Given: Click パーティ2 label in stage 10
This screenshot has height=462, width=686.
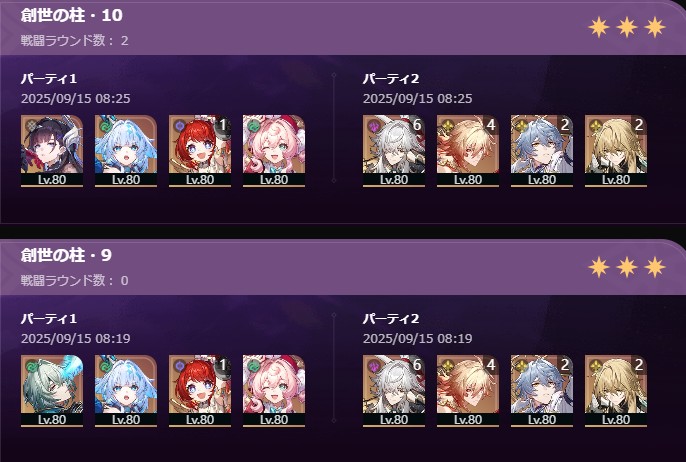Looking at the screenshot, I should pos(391,79).
